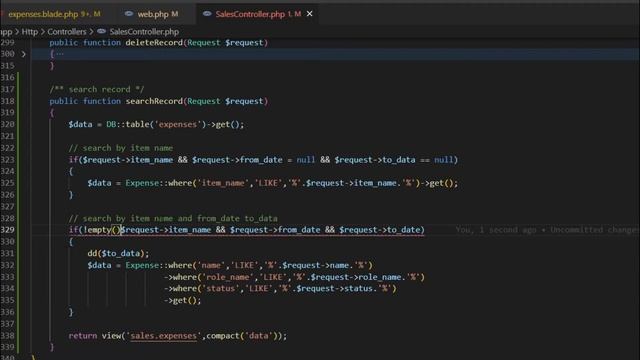Click the deleteRecord function name
This screenshot has width=640, height=360.
(154, 42)
